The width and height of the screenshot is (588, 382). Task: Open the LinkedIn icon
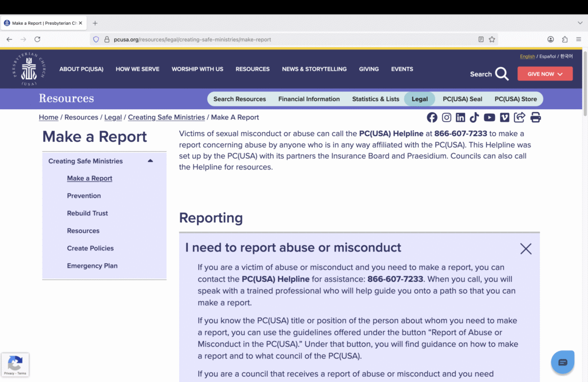coord(461,117)
